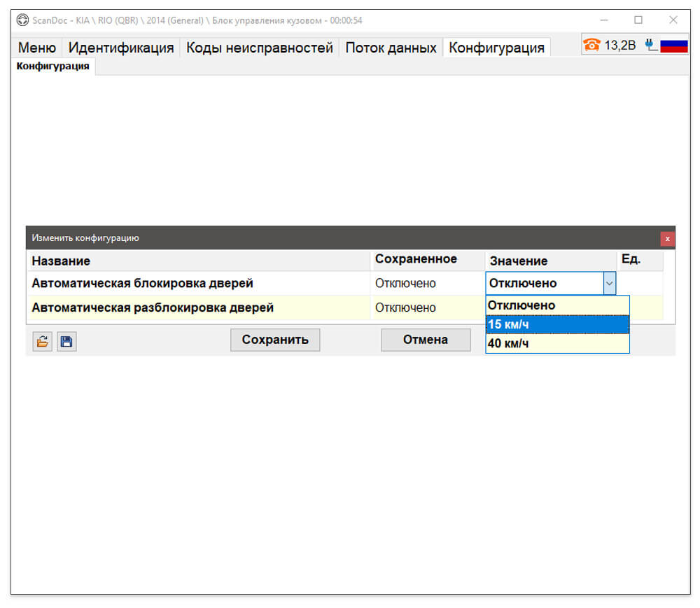Image resolution: width=700 pixels, height=608 pixels.
Task: Choose Отключено from the dropdown list
Action: 558,305
